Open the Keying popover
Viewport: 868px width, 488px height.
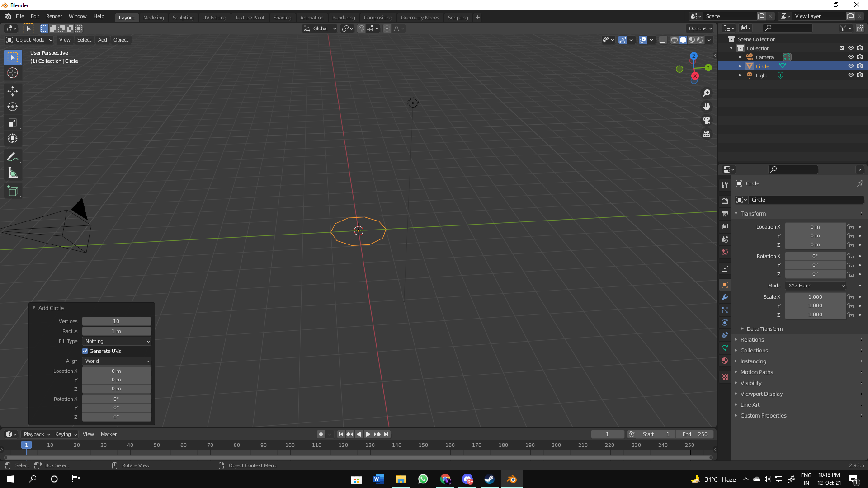click(x=66, y=434)
